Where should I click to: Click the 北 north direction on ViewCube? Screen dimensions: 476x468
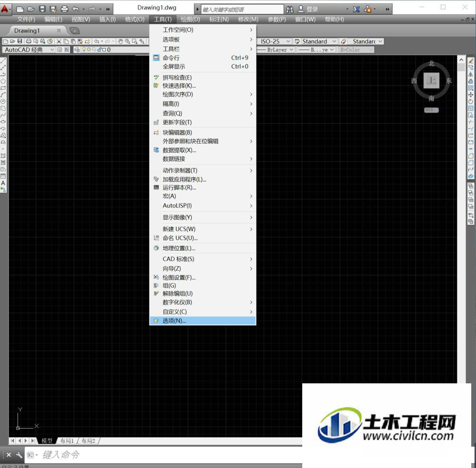pos(431,63)
